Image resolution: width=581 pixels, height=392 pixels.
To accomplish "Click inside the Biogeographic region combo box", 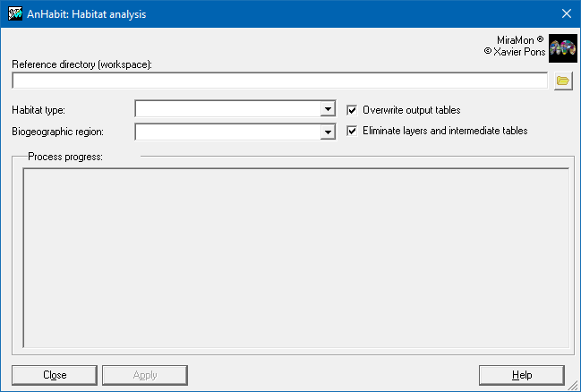I will click(227, 132).
